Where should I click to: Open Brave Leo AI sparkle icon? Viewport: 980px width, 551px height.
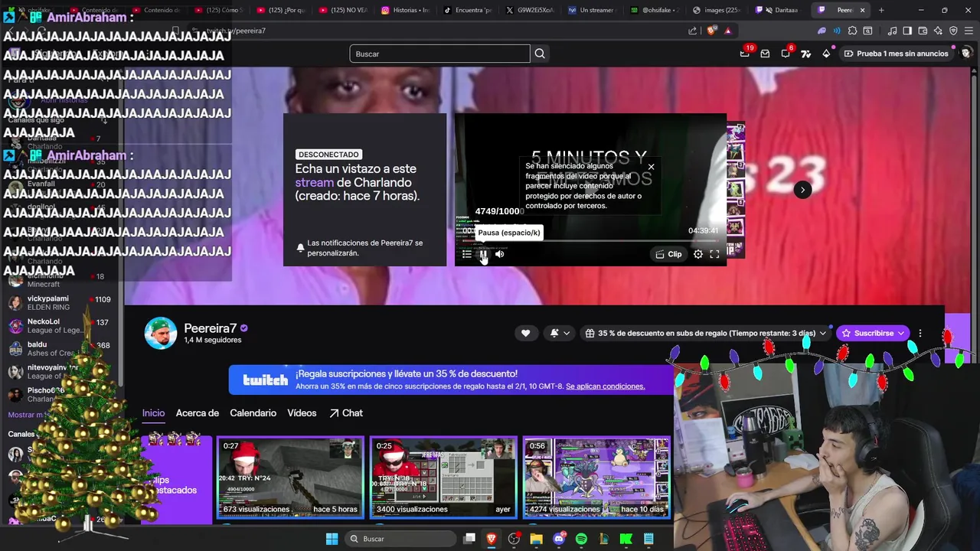[938, 31]
